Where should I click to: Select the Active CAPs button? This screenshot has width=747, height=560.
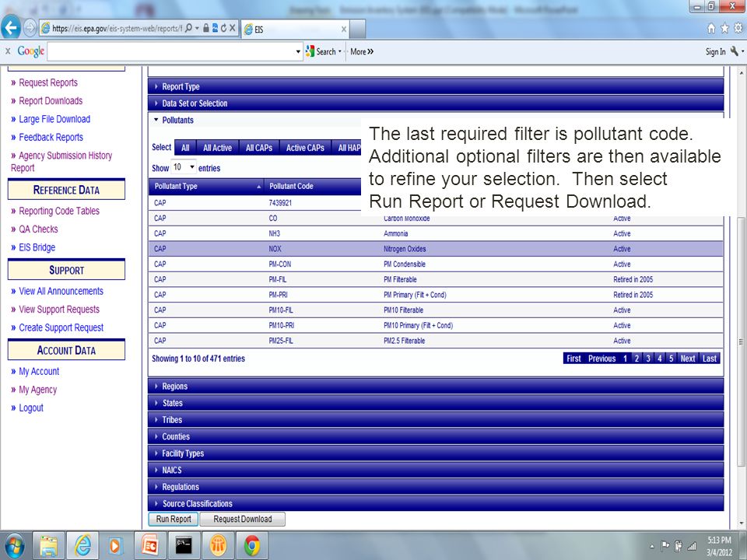(305, 148)
